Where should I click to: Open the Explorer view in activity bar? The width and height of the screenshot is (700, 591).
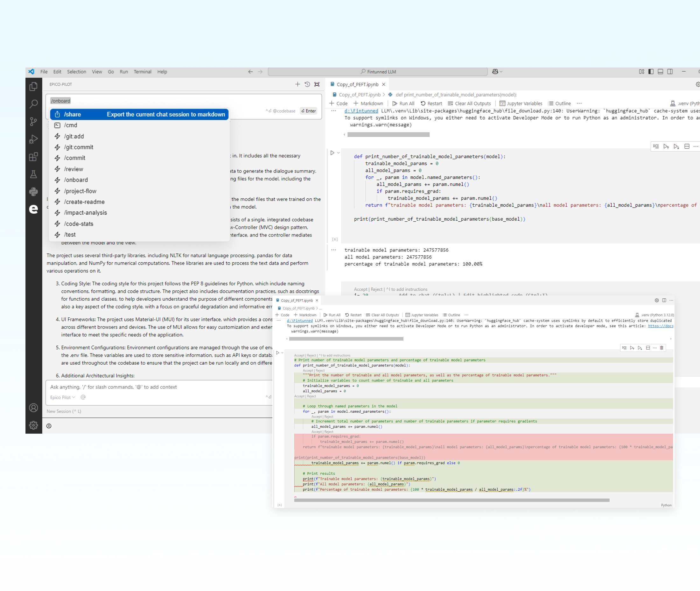tap(33, 86)
